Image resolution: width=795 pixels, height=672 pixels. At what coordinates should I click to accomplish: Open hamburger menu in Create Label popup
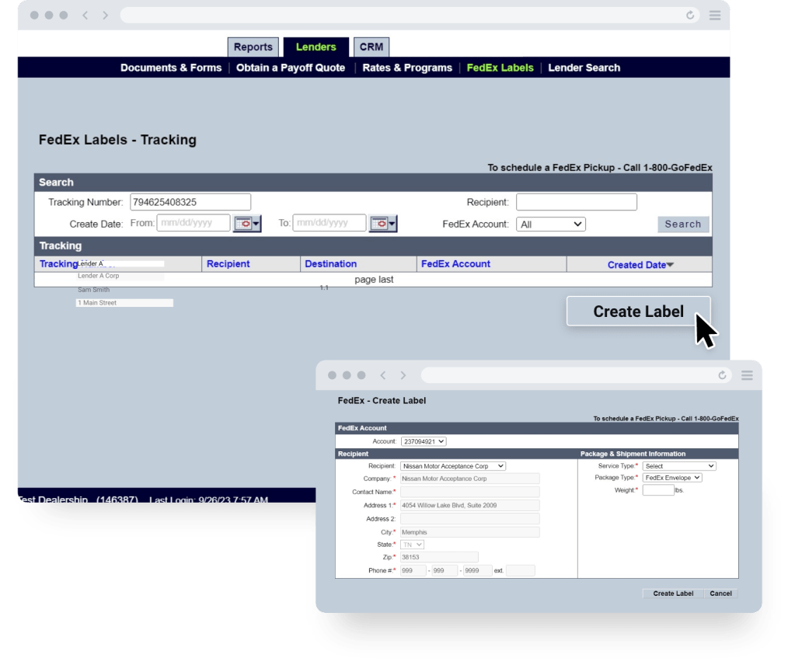[747, 375]
